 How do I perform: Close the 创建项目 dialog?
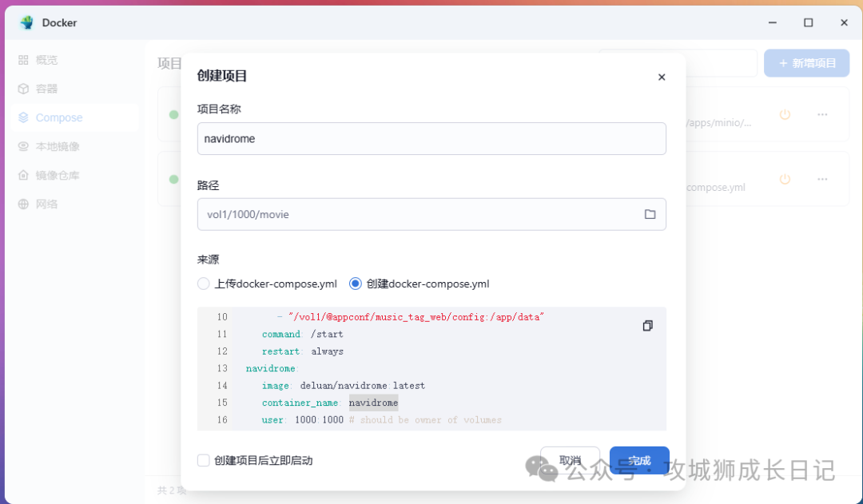(662, 77)
